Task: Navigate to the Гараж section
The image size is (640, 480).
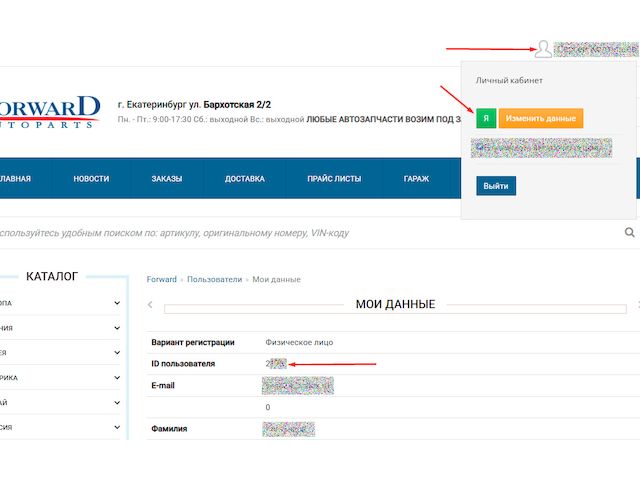Action: pyautogui.click(x=416, y=179)
